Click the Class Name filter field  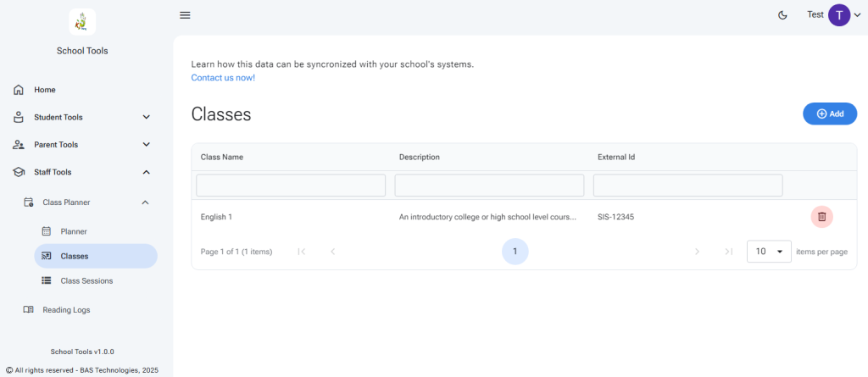coord(291,186)
